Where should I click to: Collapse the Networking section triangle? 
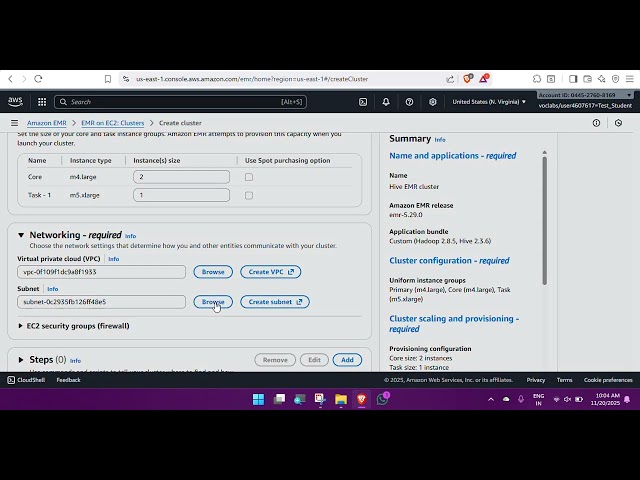21,235
